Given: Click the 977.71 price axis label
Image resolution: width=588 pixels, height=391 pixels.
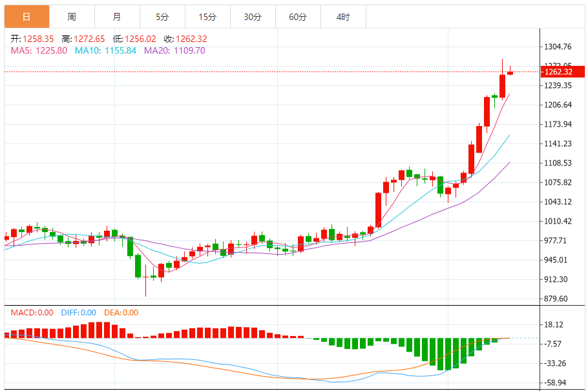Looking at the screenshot, I should coord(556,240).
